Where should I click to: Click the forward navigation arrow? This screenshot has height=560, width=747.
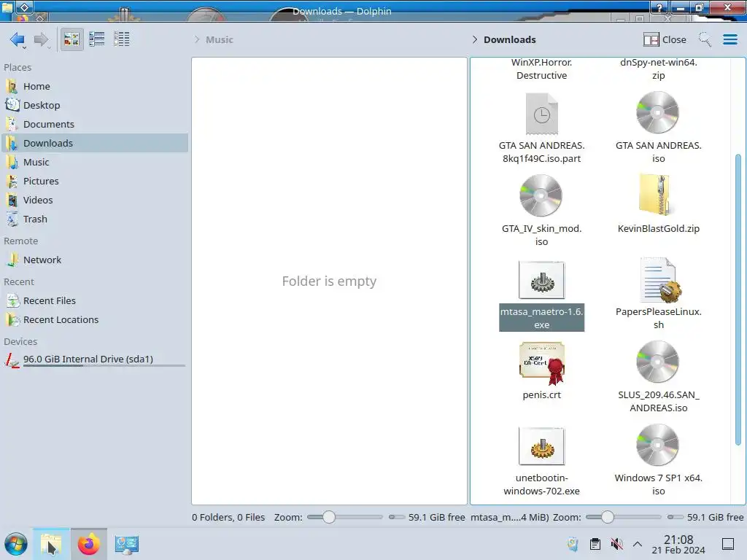pyautogui.click(x=42, y=39)
